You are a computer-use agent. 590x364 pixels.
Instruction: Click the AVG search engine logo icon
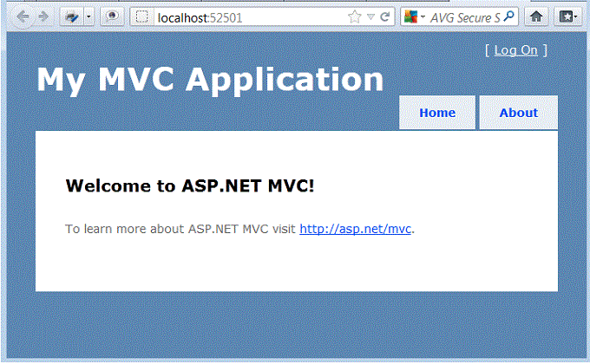411,17
